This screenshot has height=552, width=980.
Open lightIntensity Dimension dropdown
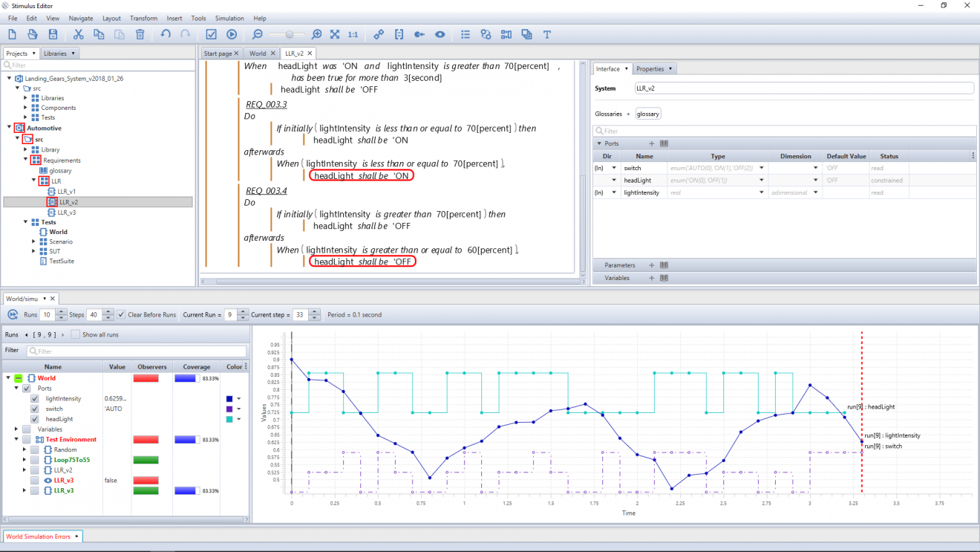tap(816, 192)
